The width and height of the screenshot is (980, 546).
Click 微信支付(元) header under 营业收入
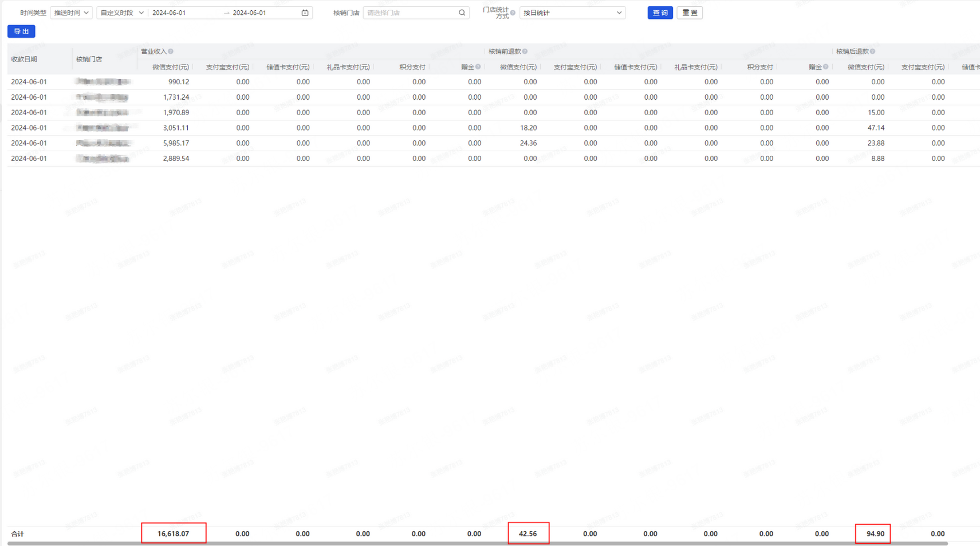tap(171, 67)
